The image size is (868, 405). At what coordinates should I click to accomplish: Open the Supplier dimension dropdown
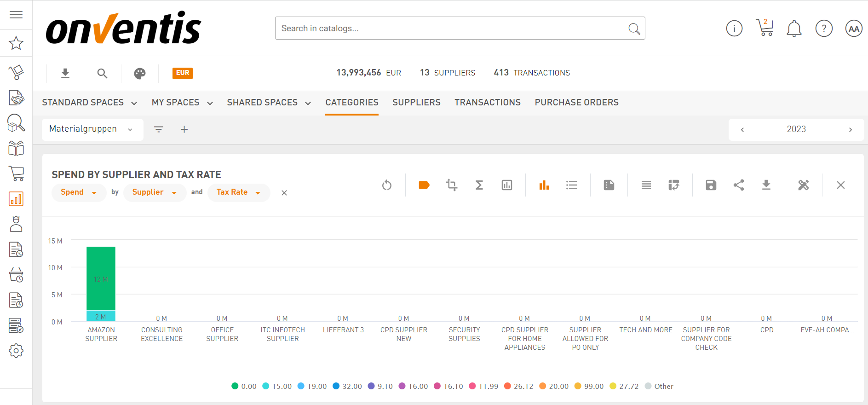click(x=154, y=192)
